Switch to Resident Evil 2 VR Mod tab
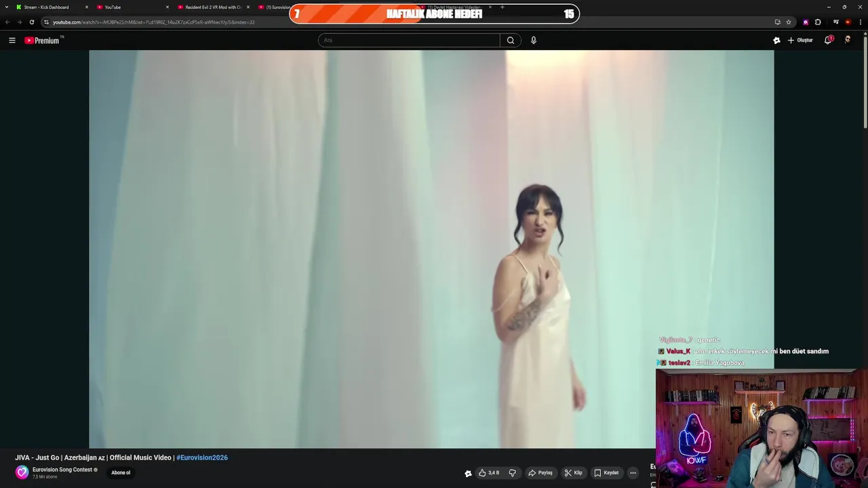The width and height of the screenshot is (868, 488). 210,7
